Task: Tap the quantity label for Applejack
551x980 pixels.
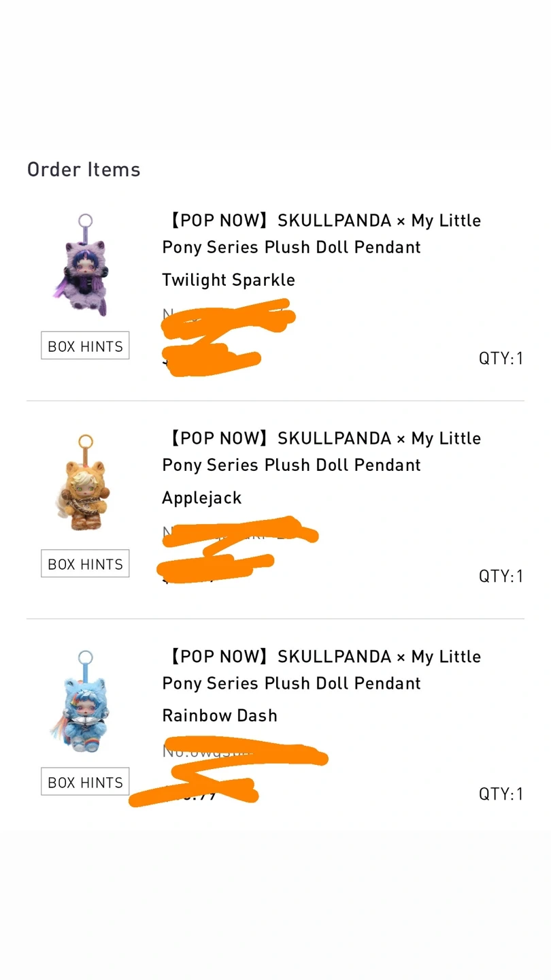Action: [501, 576]
